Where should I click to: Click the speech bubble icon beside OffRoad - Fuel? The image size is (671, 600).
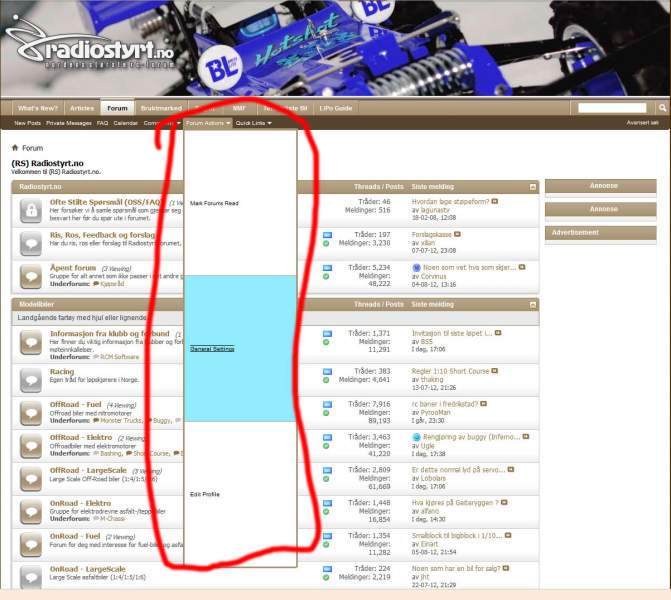(30, 410)
